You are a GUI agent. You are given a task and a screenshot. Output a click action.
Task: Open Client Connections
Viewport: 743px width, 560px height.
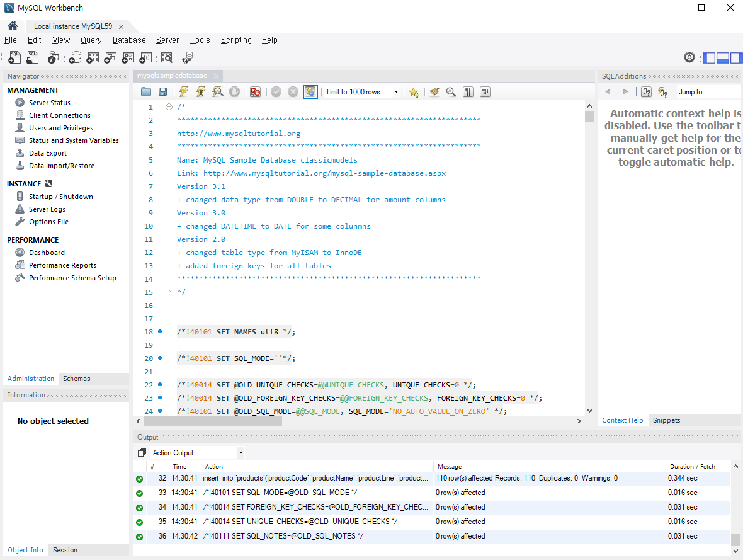pos(59,115)
